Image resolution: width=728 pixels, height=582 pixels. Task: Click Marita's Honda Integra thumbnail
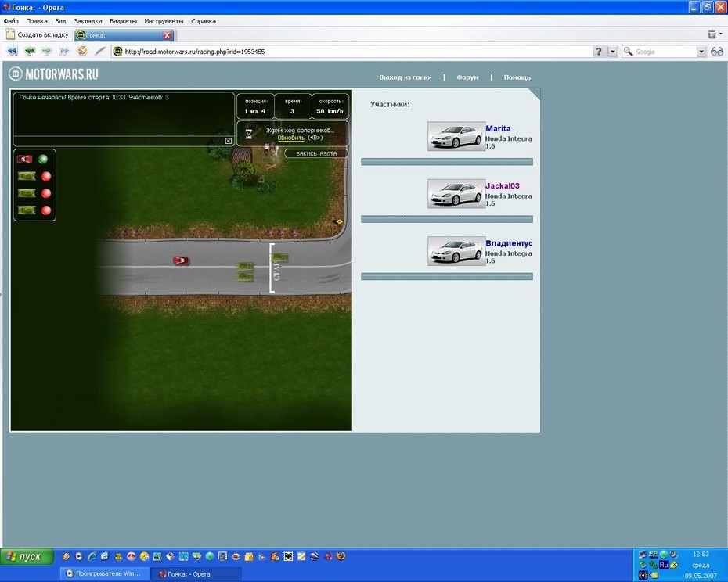(456, 136)
